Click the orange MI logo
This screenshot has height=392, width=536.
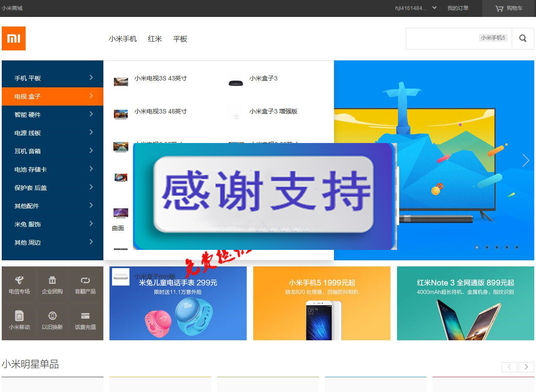[13, 38]
